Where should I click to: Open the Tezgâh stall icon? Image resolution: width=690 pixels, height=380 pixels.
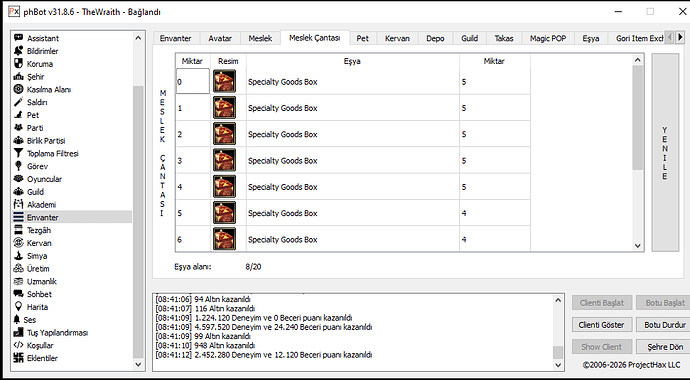pyautogui.click(x=18, y=230)
